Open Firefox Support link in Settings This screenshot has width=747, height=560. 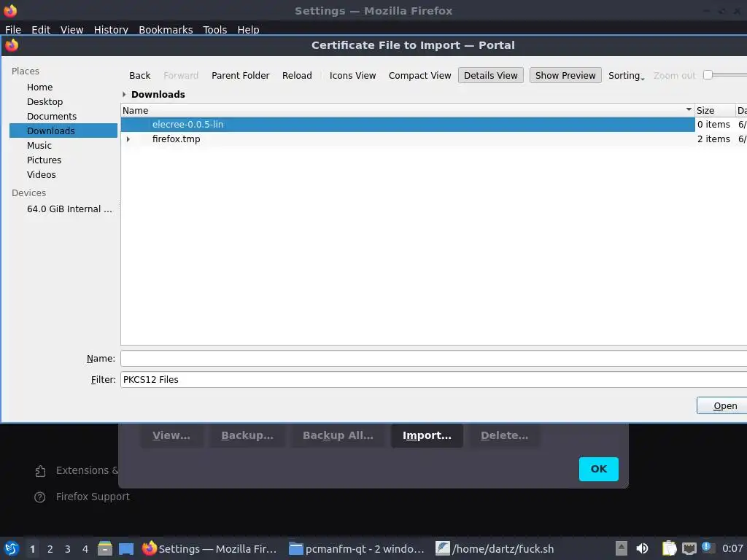(93, 497)
